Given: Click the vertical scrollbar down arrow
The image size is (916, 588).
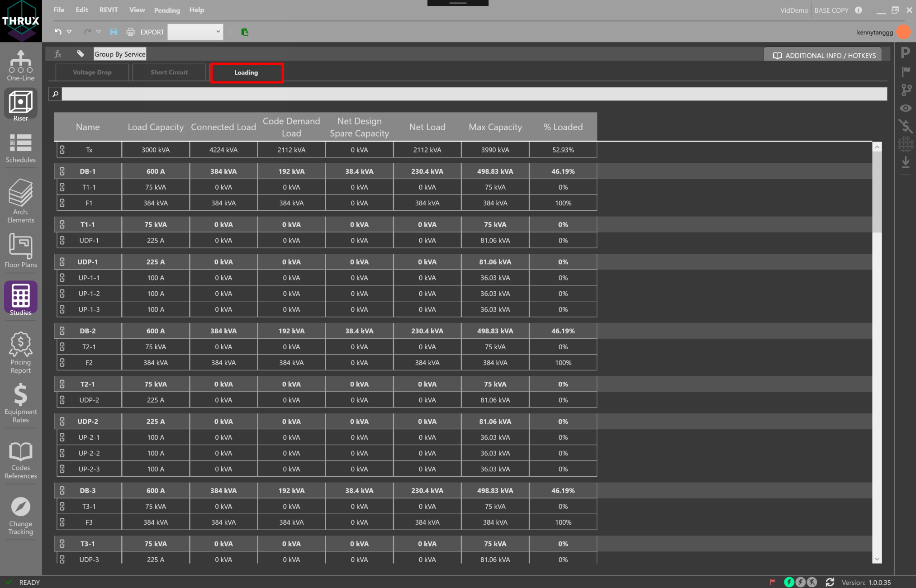Looking at the screenshot, I should click(x=877, y=559).
